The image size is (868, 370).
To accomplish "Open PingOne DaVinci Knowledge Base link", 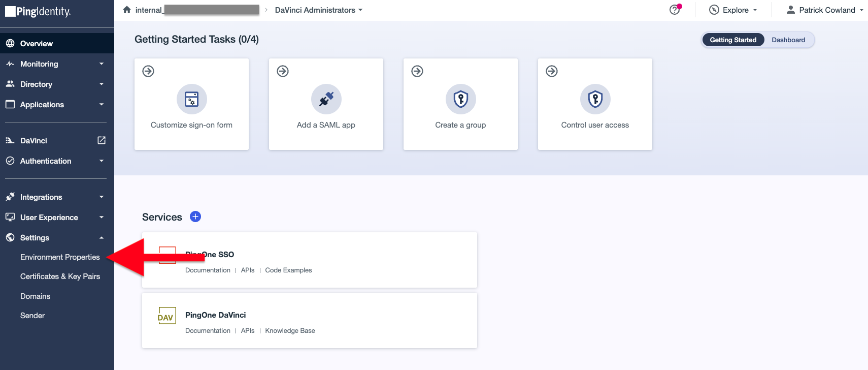I will pos(290,330).
